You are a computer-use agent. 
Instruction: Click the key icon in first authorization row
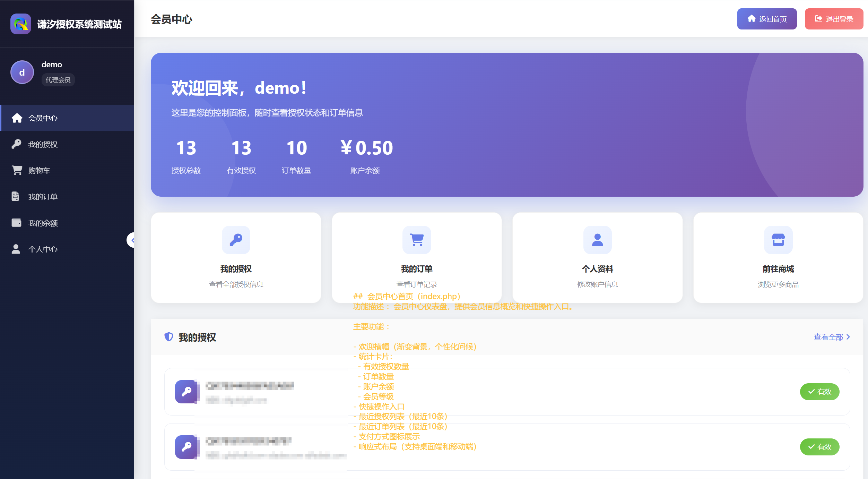(186, 392)
